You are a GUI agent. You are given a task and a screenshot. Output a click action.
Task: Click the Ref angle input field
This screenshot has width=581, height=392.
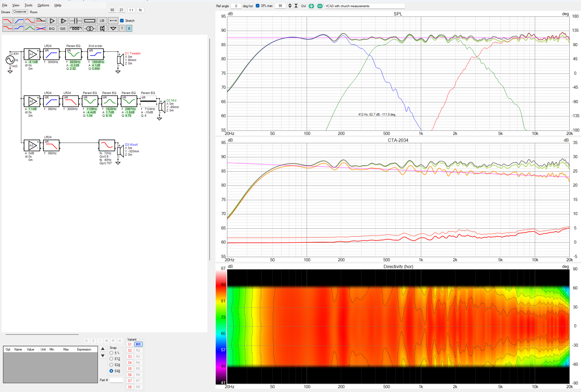pyautogui.click(x=236, y=6)
